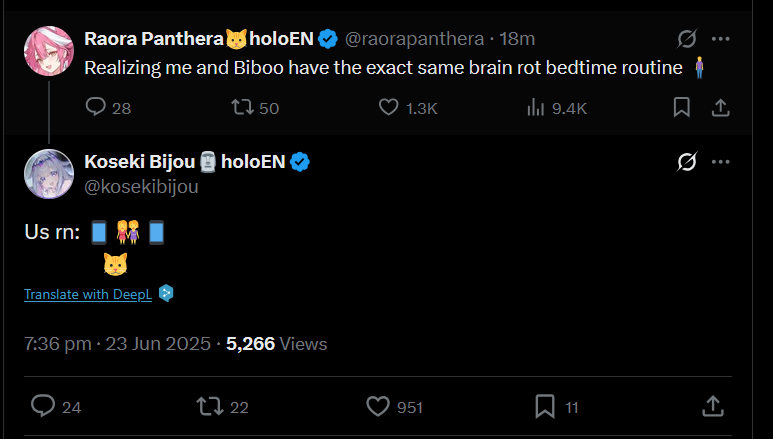Bookmark Koseki Bijou's post
Image resolution: width=773 pixels, height=439 pixels.
(x=545, y=406)
